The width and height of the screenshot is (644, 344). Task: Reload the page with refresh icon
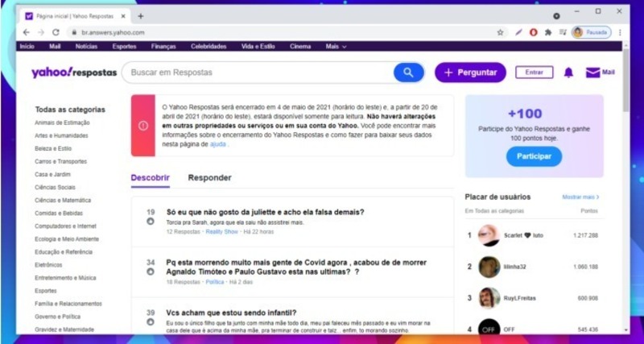(x=56, y=32)
